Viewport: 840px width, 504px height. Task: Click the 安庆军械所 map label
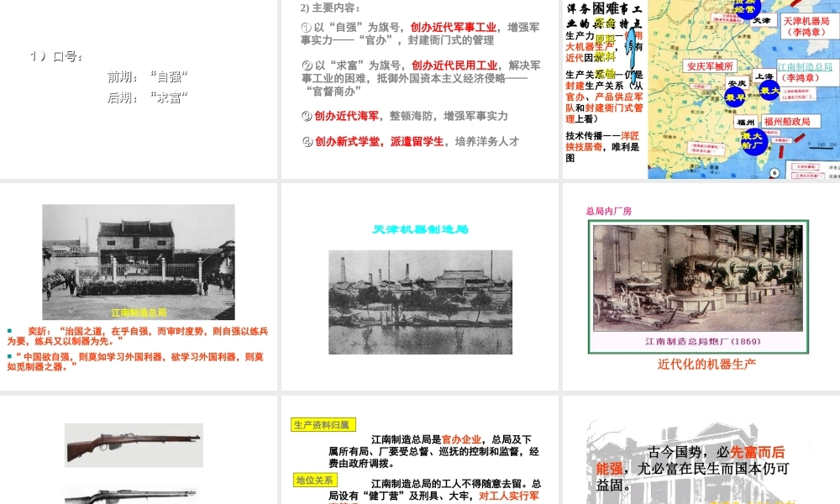(x=709, y=66)
